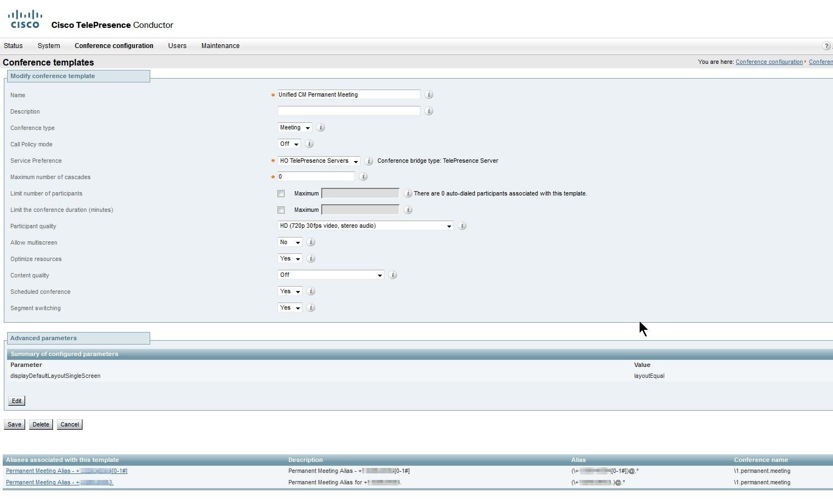Click the Conference name column header
The image size is (833, 504).
761,460
